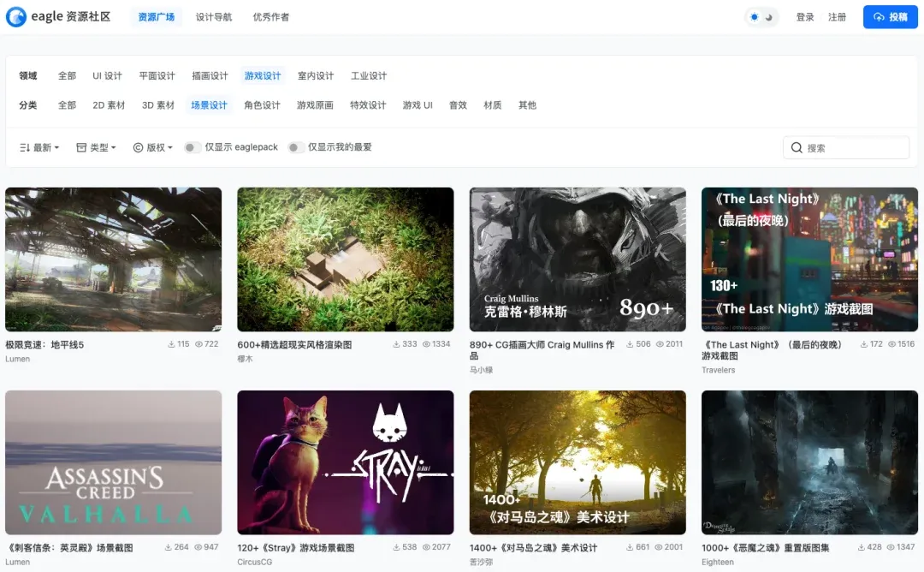Viewport: 924px width, 572px height.
Task: Select the 游戏 UI category
Action: pyautogui.click(x=418, y=105)
